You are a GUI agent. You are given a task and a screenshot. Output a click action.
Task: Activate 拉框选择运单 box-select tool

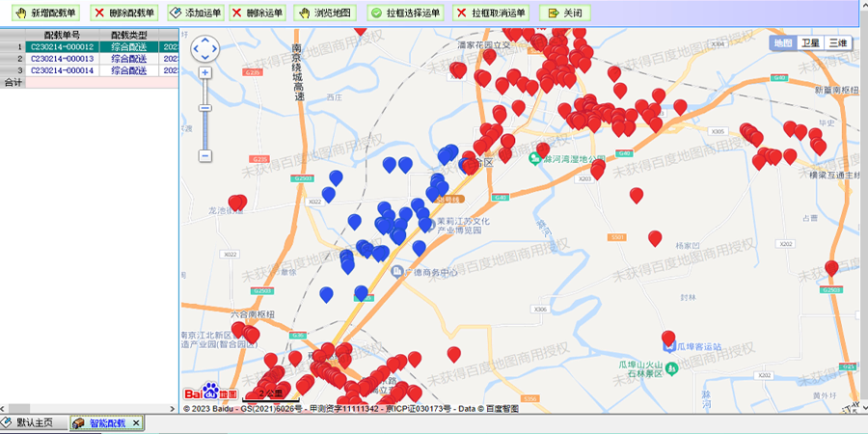point(404,14)
